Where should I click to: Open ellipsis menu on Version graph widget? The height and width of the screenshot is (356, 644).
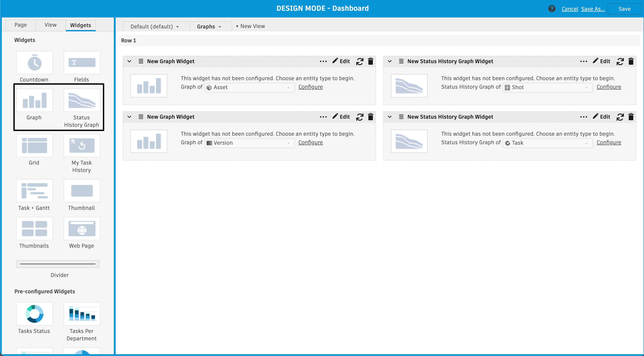(x=323, y=117)
